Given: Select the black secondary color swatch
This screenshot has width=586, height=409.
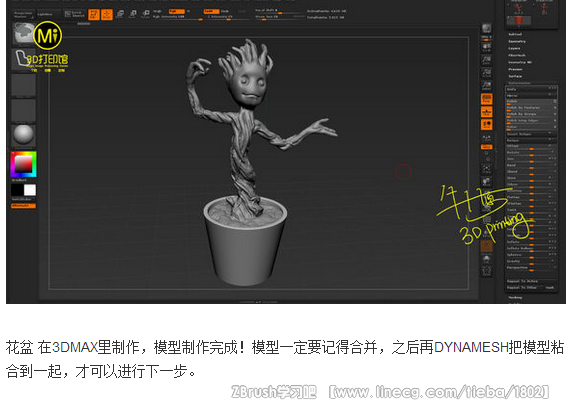Looking at the screenshot, I should point(17,190).
